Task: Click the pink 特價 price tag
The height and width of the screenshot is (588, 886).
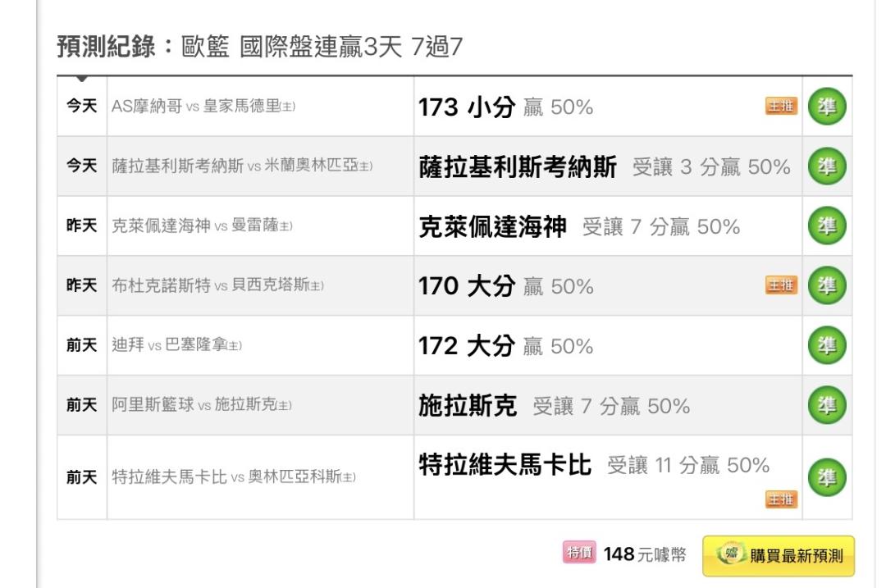Action: click(x=579, y=554)
